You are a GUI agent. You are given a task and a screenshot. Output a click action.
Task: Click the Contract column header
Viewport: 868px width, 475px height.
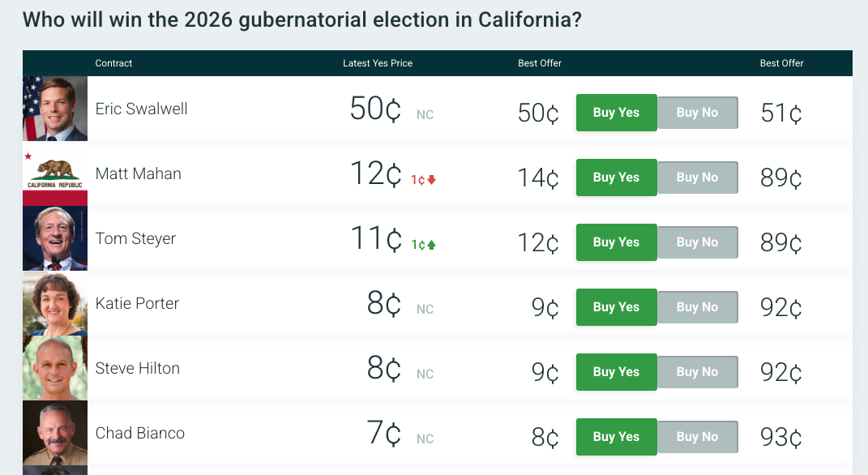pos(113,63)
